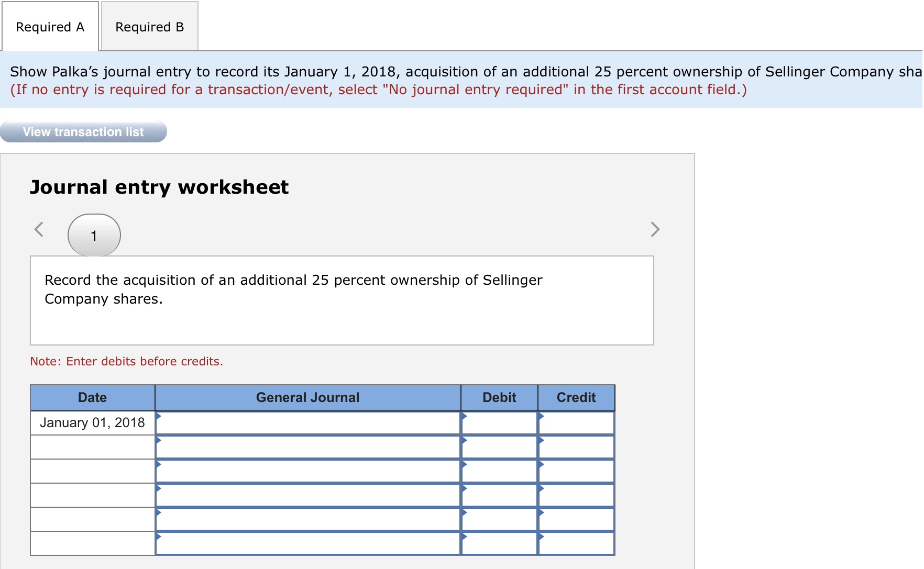The height and width of the screenshot is (569, 924).
Task: Click the third row Credit input field
Action: (x=576, y=471)
